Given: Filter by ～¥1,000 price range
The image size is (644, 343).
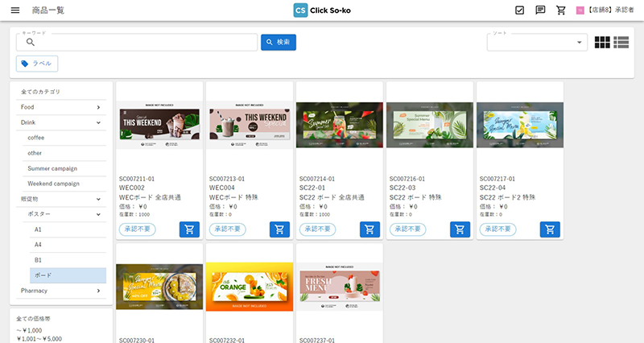Looking at the screenshot, I should click(x=29, y=330).
